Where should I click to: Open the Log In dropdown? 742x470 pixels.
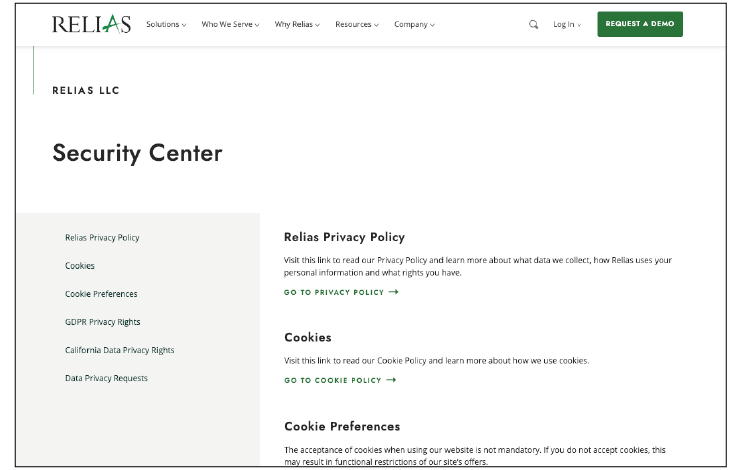(567, 24)
